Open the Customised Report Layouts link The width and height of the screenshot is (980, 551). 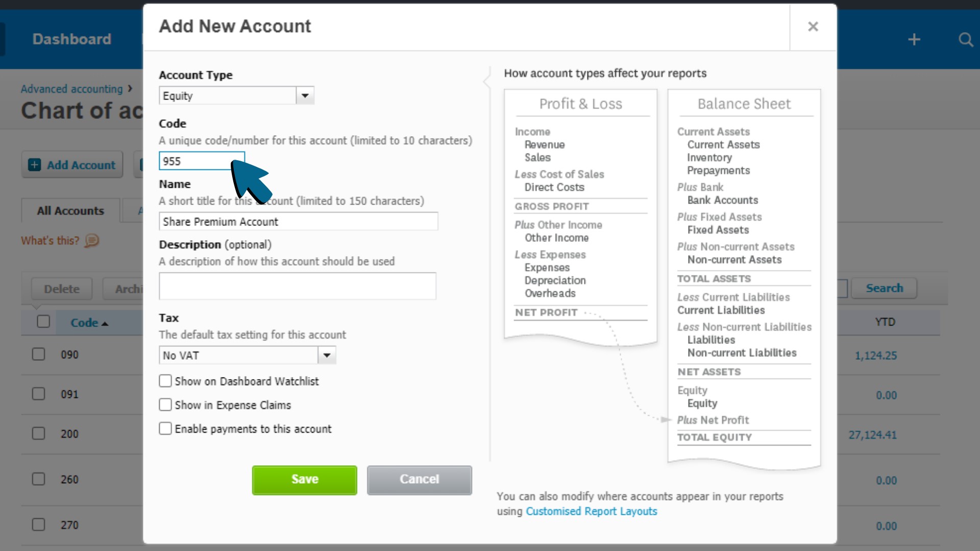[x=591, y=511]
